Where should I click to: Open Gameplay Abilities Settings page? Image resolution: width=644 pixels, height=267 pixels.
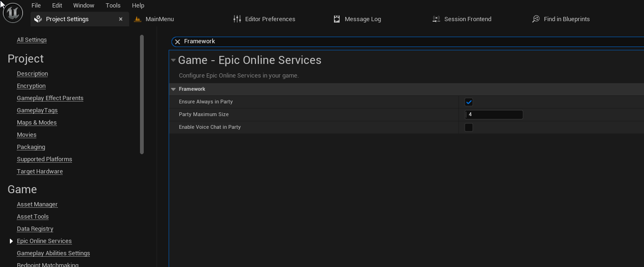pyautogui.click(x=54, y=253)
